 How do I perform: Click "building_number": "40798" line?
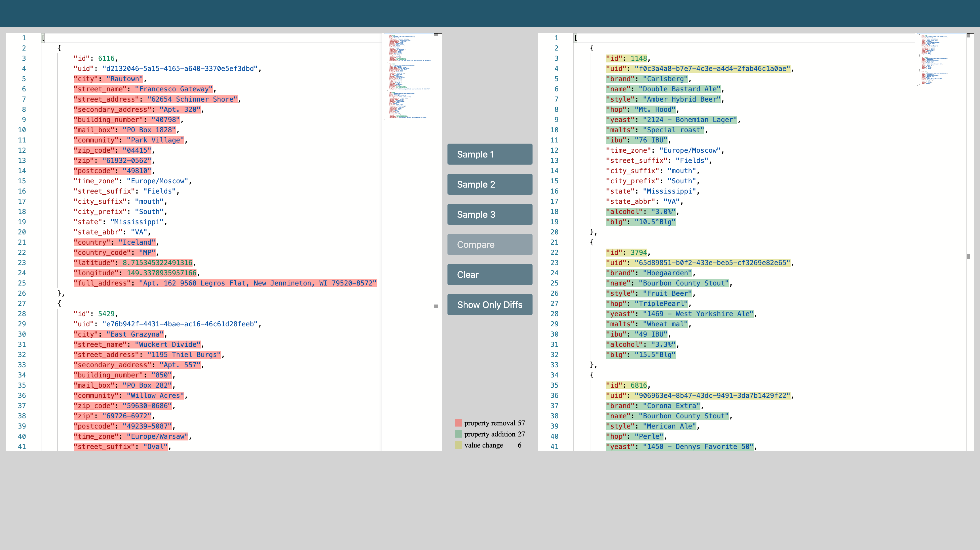(127, 120)
